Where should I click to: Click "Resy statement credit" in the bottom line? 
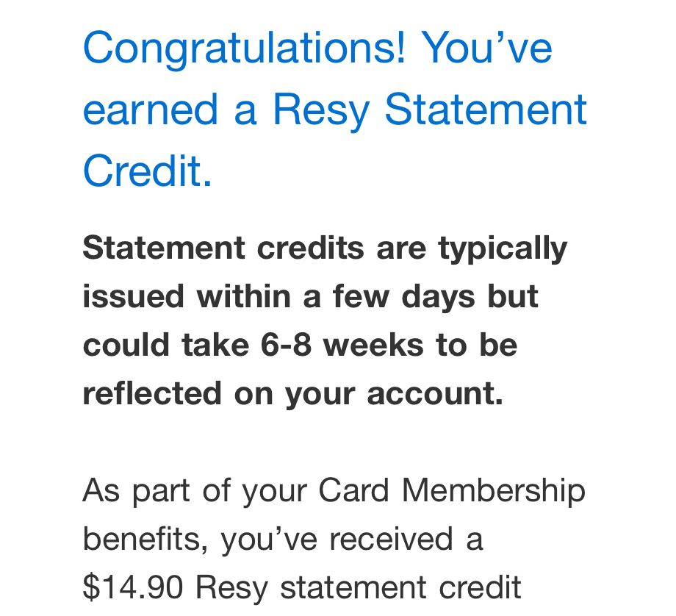click(x=359, y=587)
